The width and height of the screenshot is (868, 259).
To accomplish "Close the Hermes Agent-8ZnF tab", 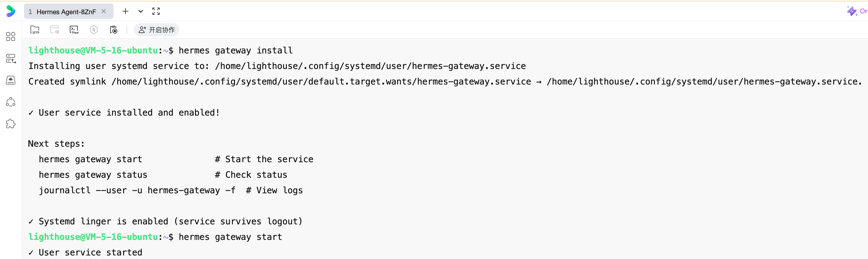I will (x=104, y=11).
